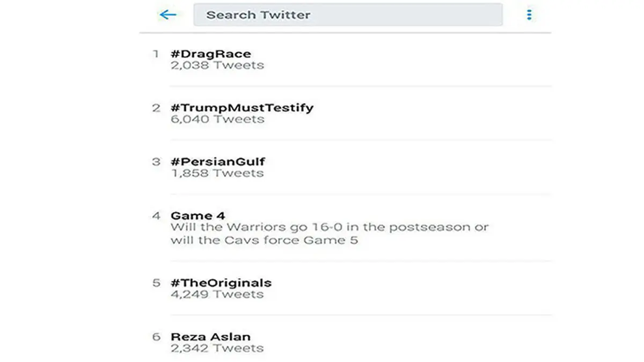
Task: Open the Reza Aslan trend
Action: 210,337
